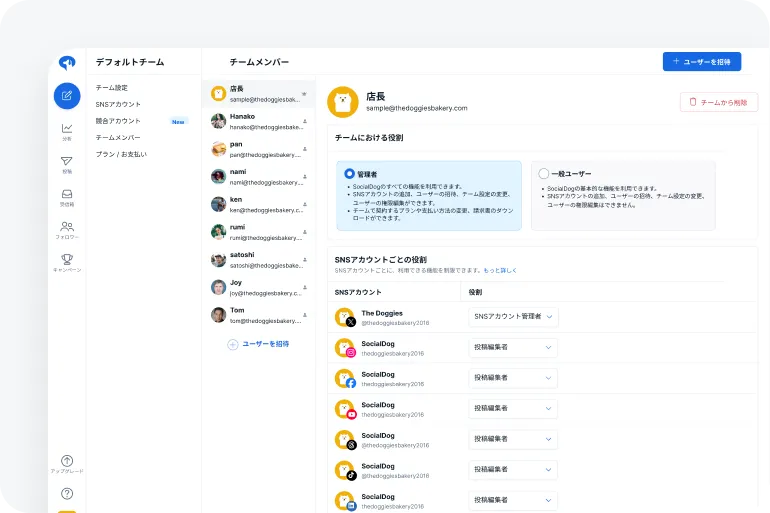Open role dropdown for SocialDog YouTube account
The width and height of the screenshot is (770, 513).
point(513,408)
